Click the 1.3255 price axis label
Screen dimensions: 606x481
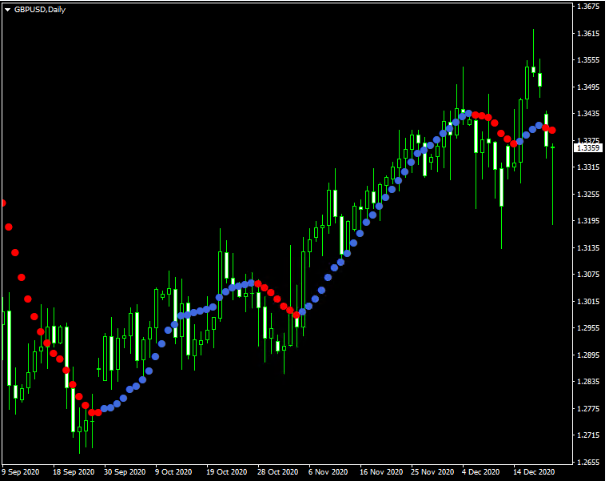pyautogui.click(x=587, y=195)
